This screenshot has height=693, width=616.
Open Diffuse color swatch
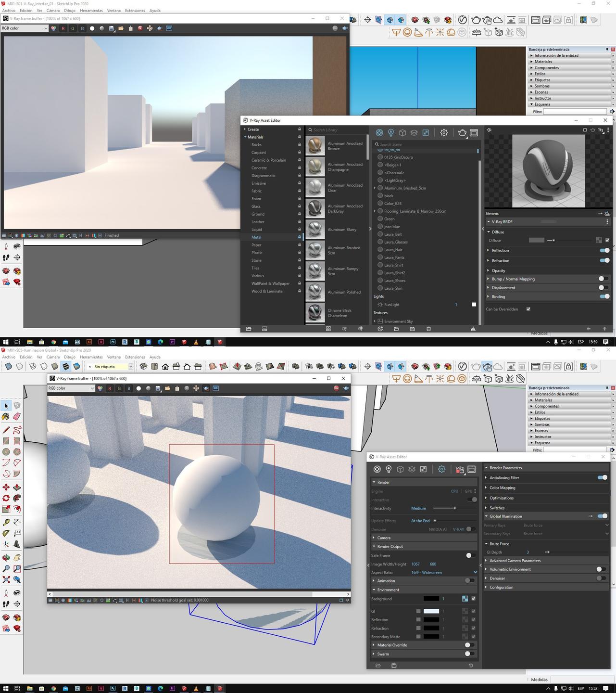(537, 240)
